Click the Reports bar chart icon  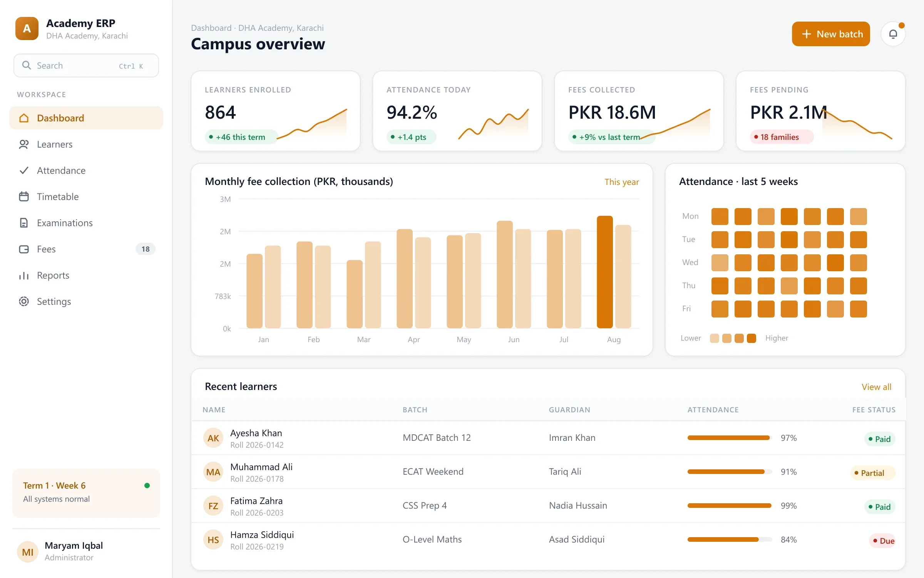tap(24, 275)
